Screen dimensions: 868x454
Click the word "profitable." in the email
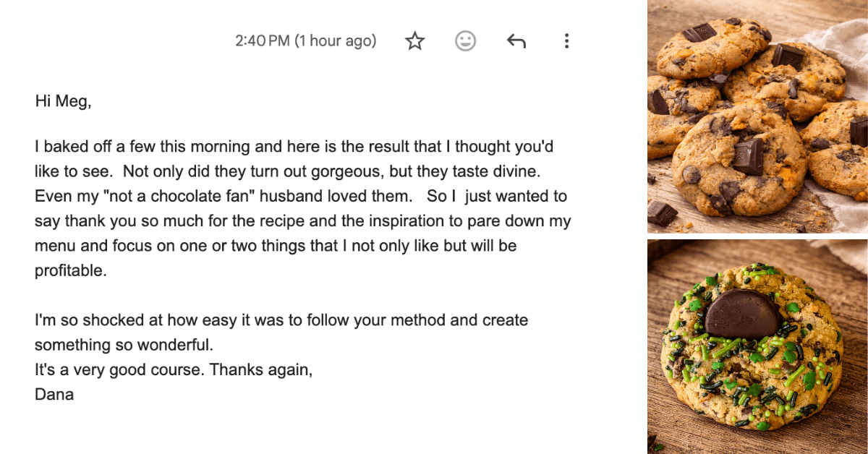click(70, 271)
